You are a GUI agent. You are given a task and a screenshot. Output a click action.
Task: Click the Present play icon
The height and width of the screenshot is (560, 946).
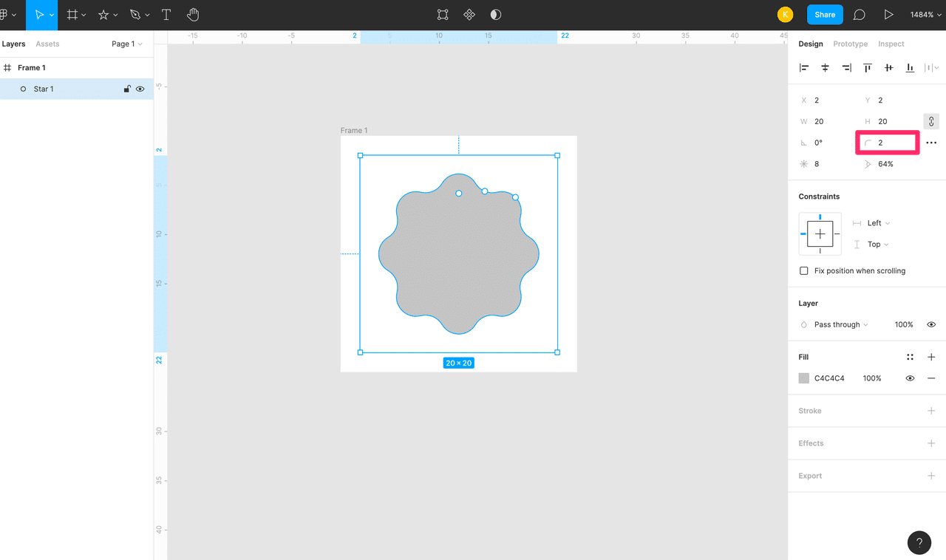(888, 15)
